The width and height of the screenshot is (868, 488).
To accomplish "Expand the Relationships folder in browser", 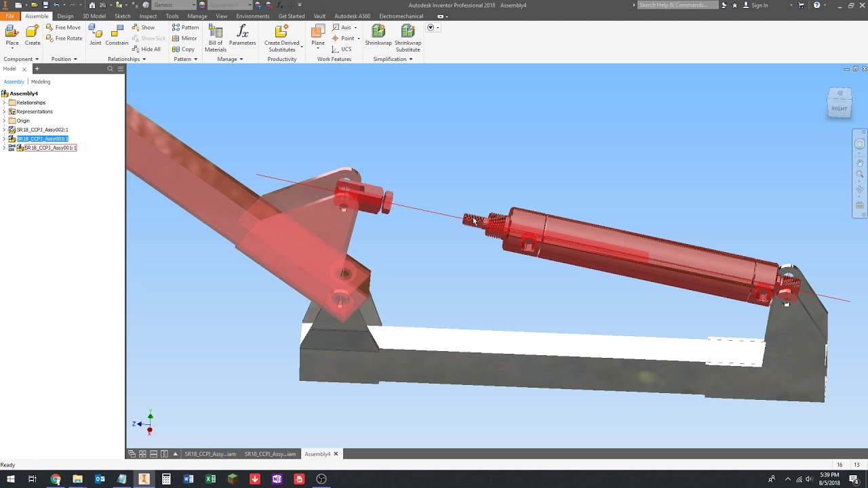I will tap(4, 102).
